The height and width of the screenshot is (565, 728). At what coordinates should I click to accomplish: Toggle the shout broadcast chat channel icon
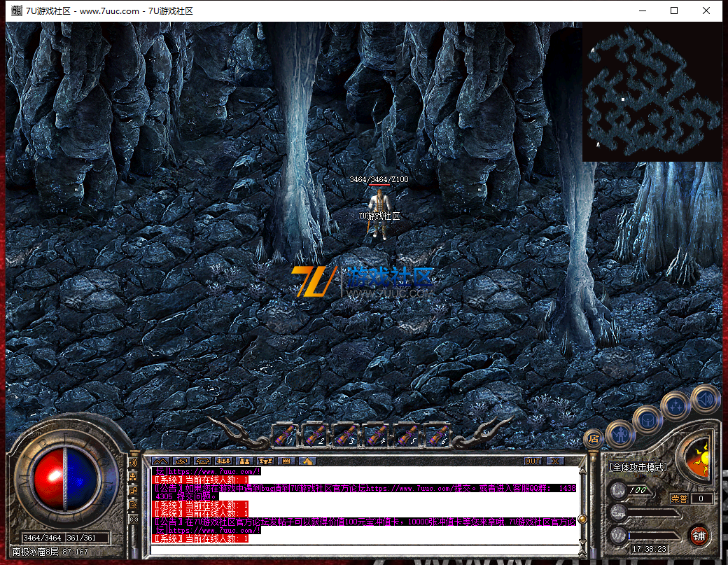[133, 462]
